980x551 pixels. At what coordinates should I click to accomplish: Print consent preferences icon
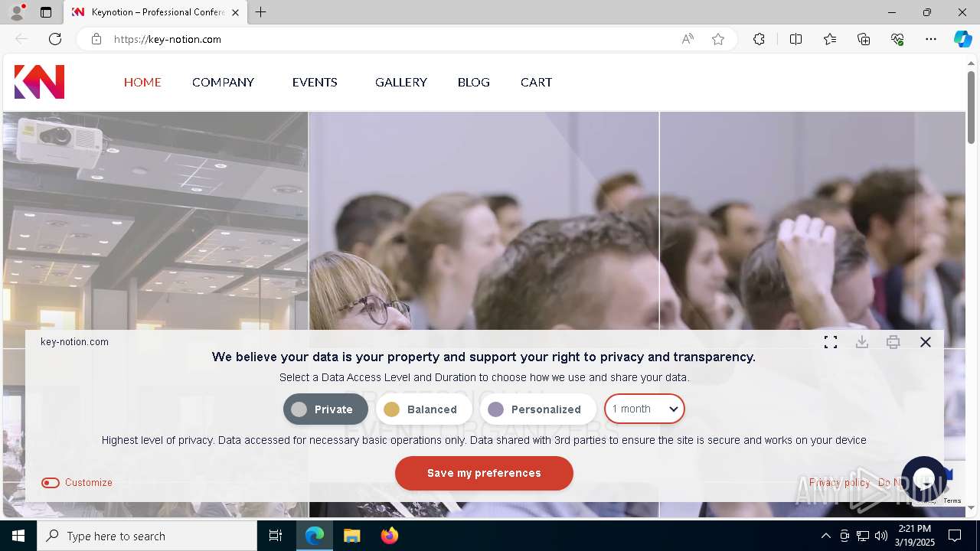(x=893, y=342)
